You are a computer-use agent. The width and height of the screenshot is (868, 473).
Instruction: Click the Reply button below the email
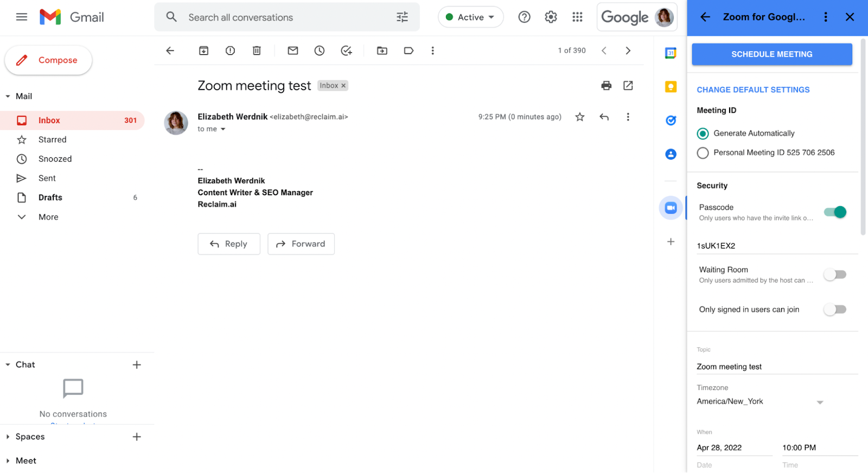coord(229,244)
